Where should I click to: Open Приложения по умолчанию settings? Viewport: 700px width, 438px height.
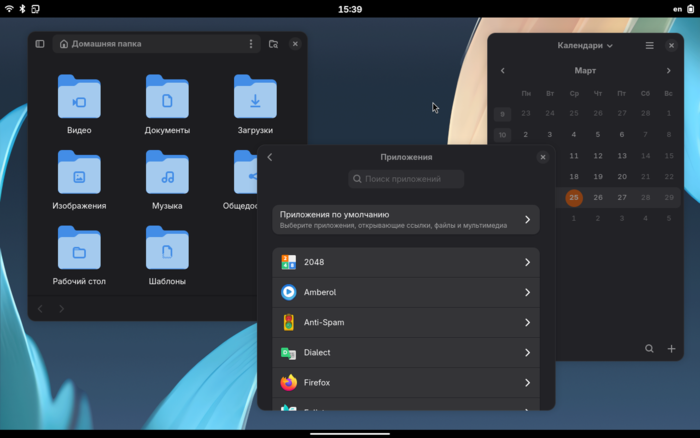(406, 220)
